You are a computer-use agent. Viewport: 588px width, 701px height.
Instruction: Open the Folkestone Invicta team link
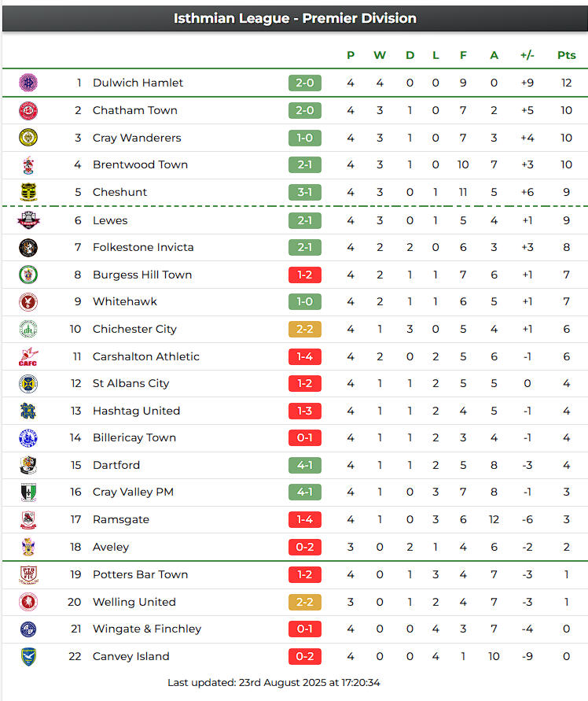point(143,247)
